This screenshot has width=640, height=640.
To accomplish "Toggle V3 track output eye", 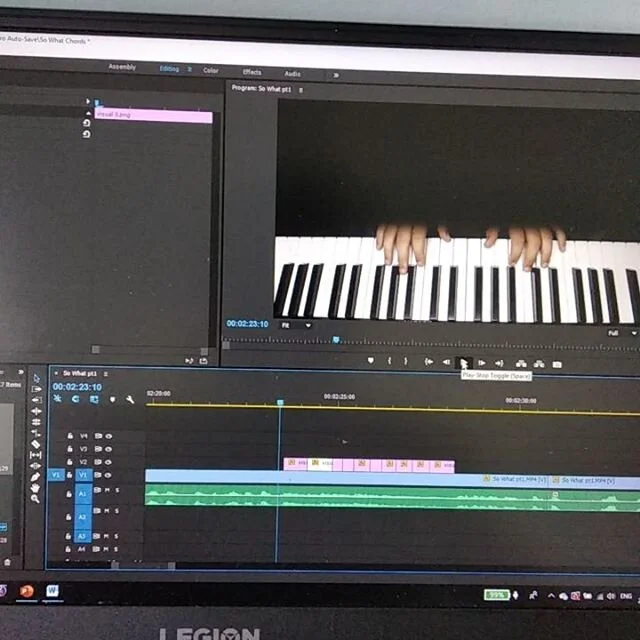I will [109, 449].
